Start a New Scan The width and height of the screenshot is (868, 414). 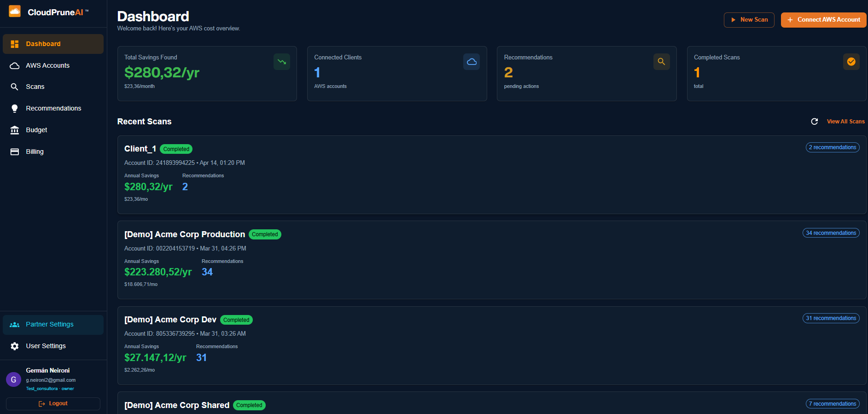(x=749, y=20)
